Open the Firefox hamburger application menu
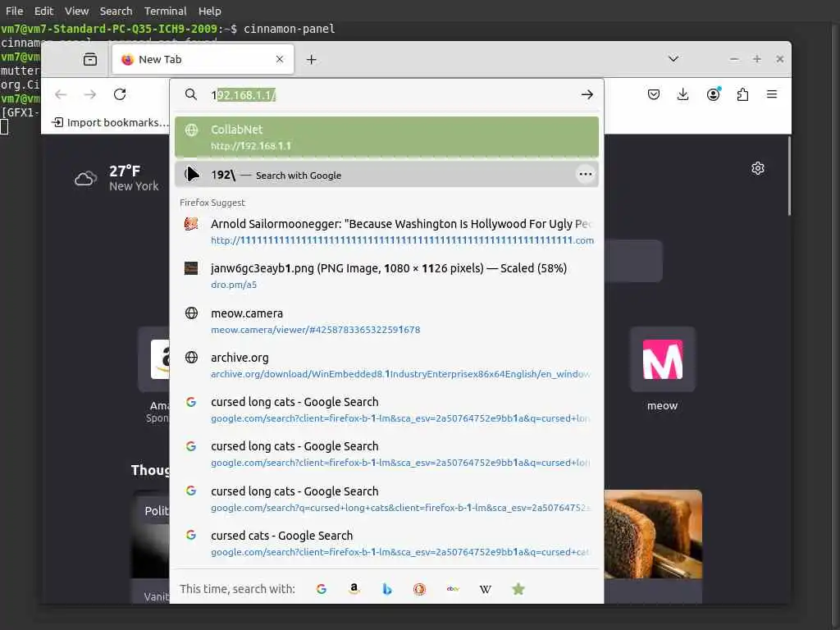The image size is (840, 630). pyautogui.click(x=772, y=95)
